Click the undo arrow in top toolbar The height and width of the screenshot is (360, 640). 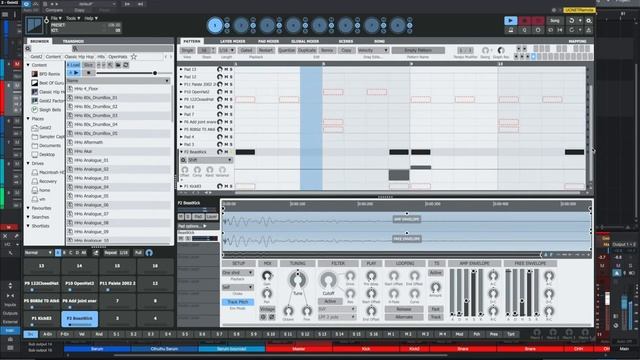coord(571,20)
